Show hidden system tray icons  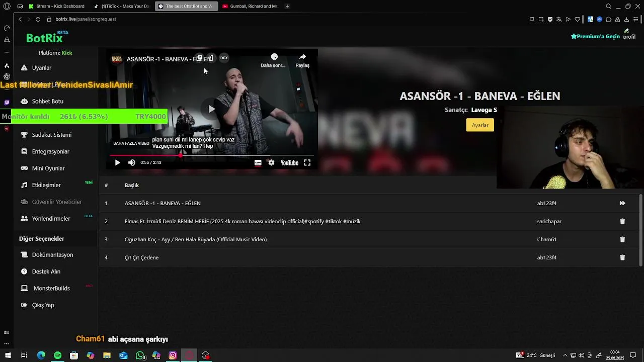point(565,355)
